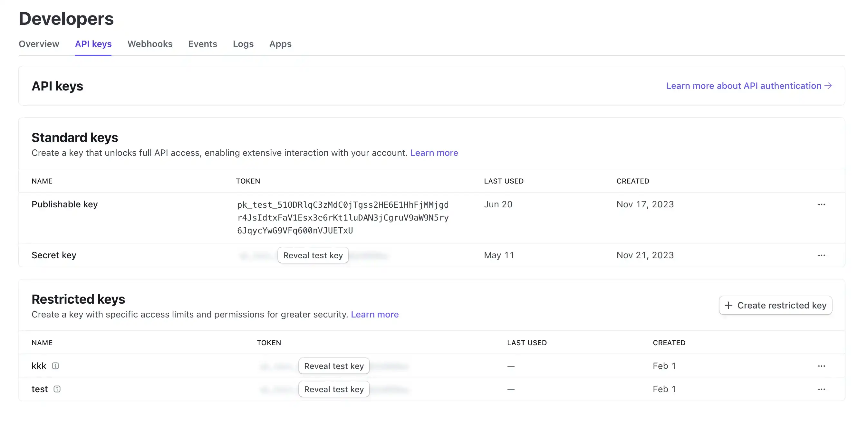This screenshot has height=445, width=868.
Task: Open Secret key row overflow menu
Action: point(821,255)
